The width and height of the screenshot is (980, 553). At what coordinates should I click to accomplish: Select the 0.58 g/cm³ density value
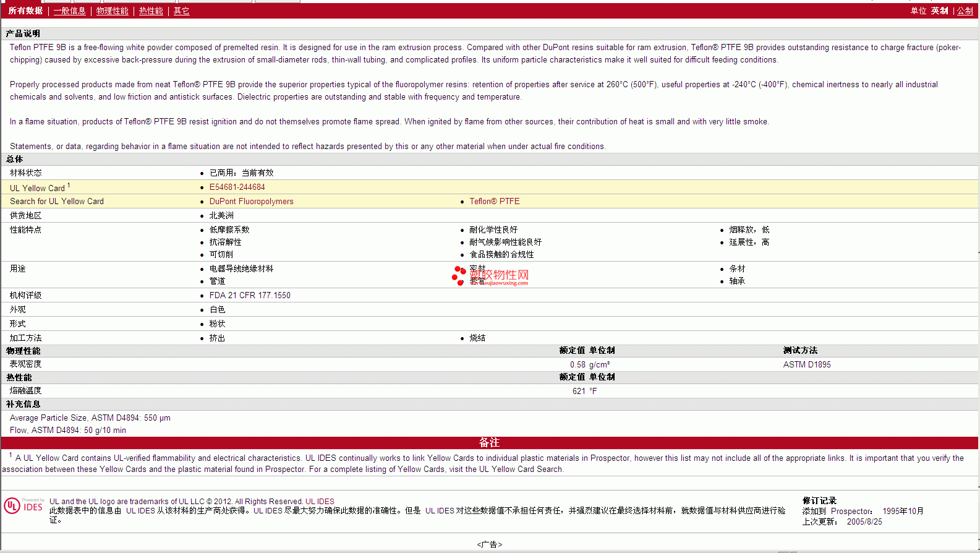(x=590, y=365)
